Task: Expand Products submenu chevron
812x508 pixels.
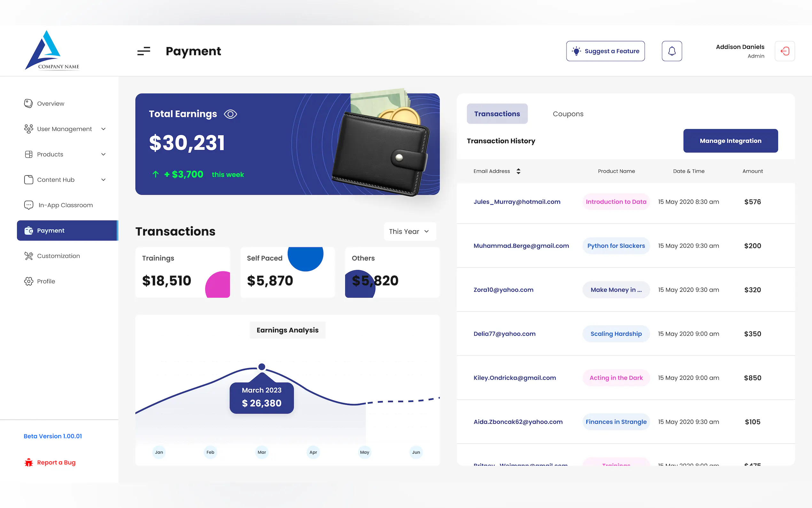Action: tap(103, 154)
